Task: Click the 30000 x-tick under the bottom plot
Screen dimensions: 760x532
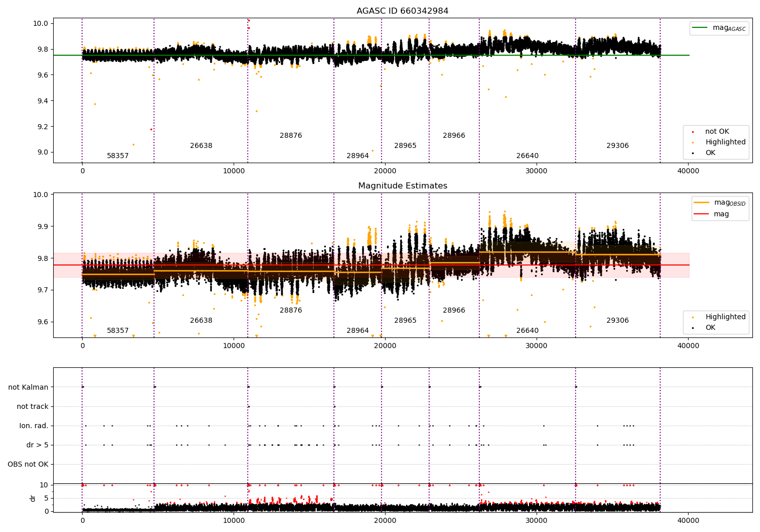Action: 537,520
